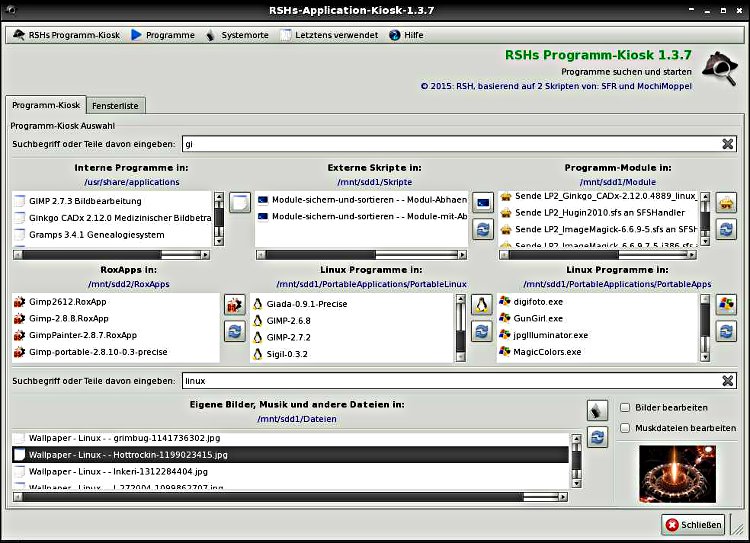The width and height of the screenshot is (750, 543).
Task: Select Gramps 3.4.1 Genealogiesystem entry
Action: 112,234
